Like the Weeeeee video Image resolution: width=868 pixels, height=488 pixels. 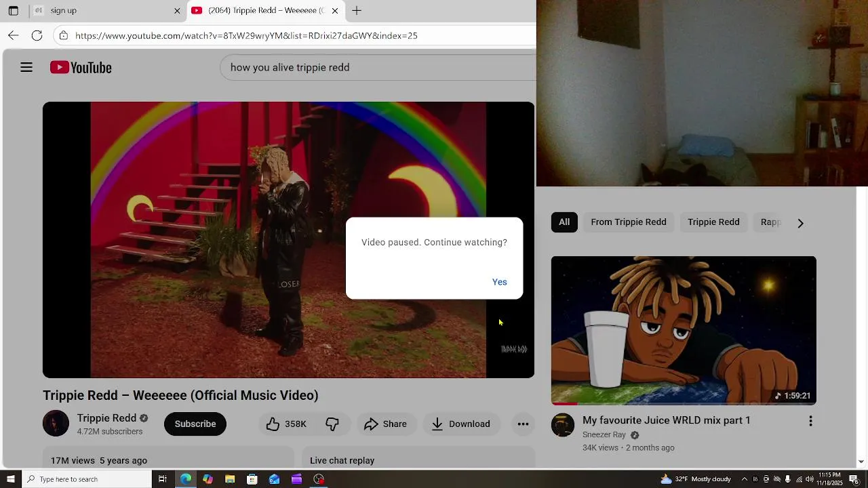pos(286,424)
